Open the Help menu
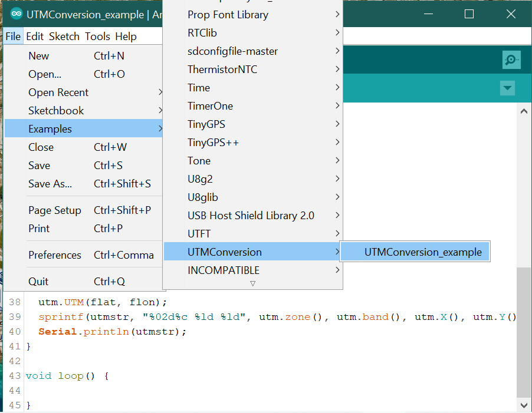Screen dimensions: 532x413 tap(126, 37)
